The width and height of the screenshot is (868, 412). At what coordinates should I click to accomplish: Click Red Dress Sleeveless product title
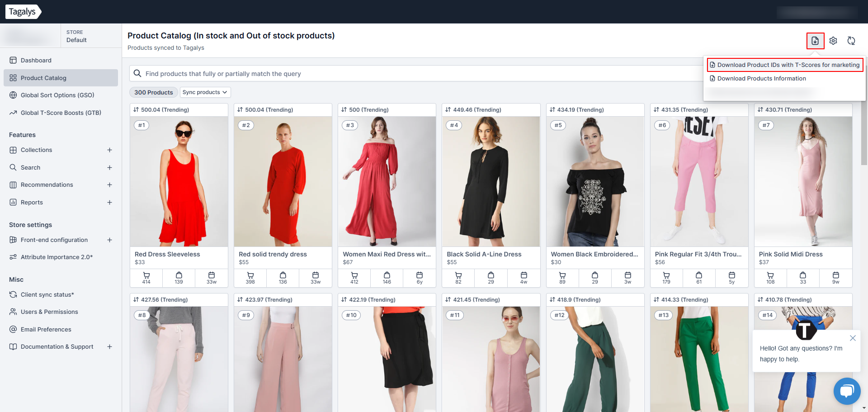[167, 254]
